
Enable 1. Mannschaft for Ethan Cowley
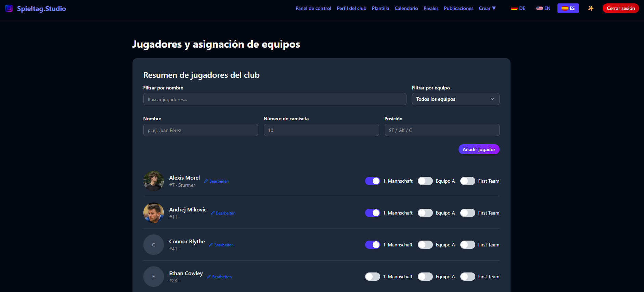click(373, 277)
